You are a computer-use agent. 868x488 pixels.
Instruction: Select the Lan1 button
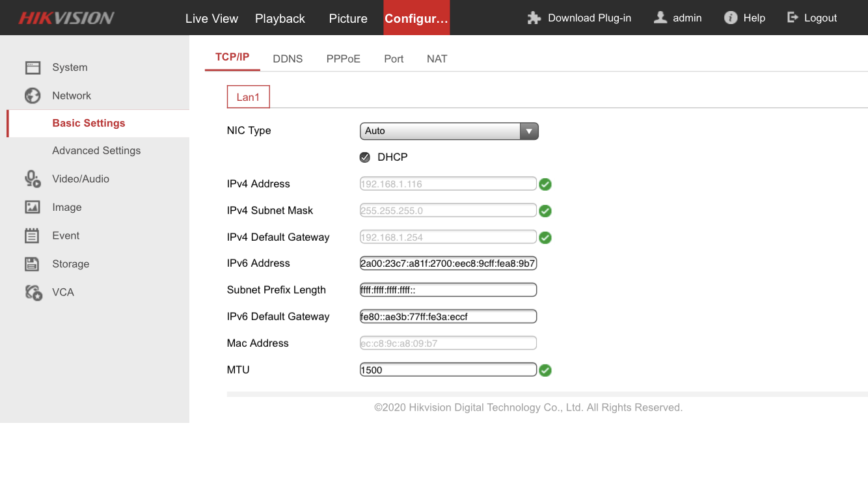pyautogui.click(x=248, y=97)
